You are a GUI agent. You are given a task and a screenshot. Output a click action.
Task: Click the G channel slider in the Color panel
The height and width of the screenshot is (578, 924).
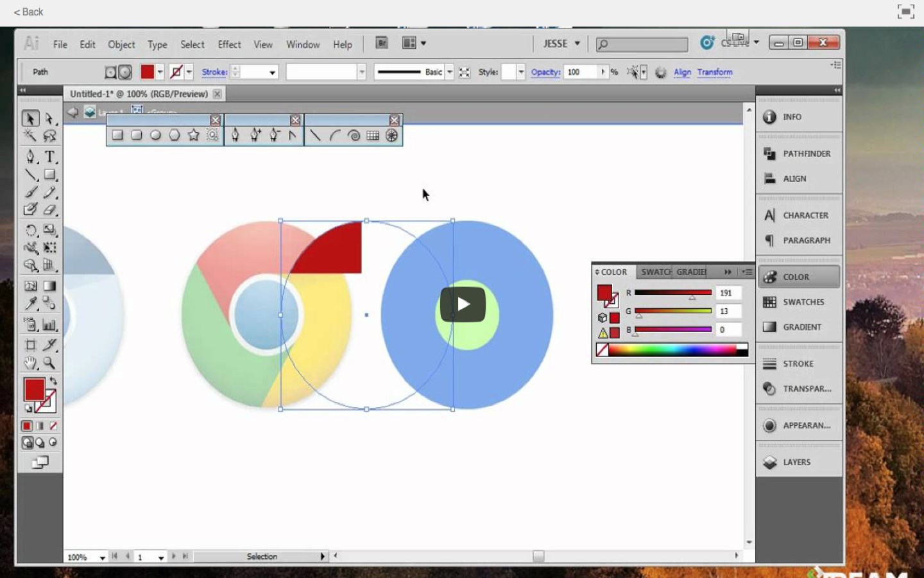(673, 311)
